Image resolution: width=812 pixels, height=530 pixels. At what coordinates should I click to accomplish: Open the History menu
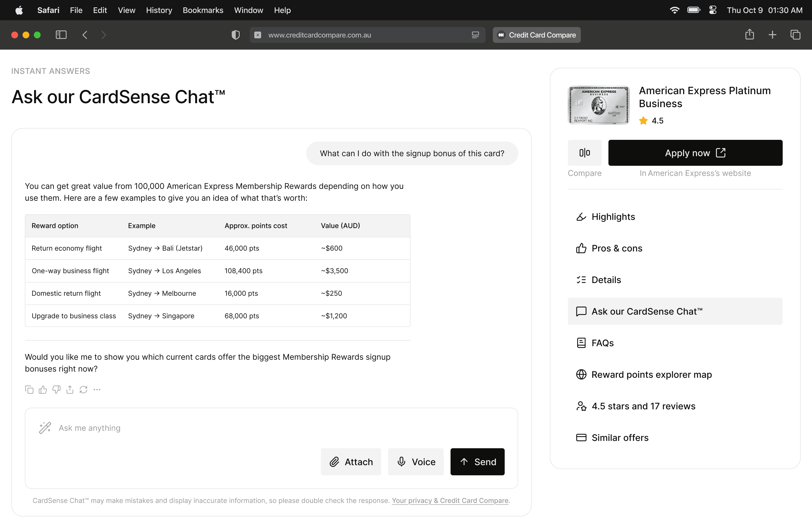coord(159,10)
